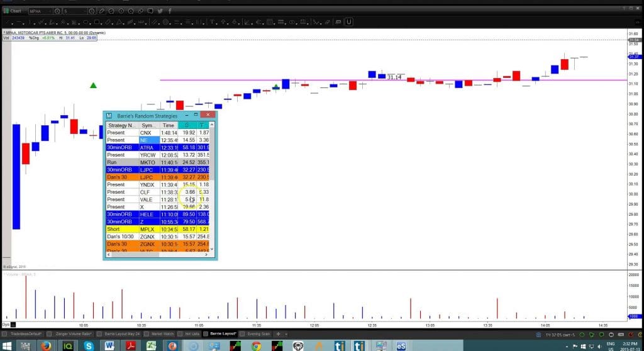The width and height of the screenshot is (644, 351).
Task: Toggle the TradelessDefault page checkbox
Action: click(5, 334)
